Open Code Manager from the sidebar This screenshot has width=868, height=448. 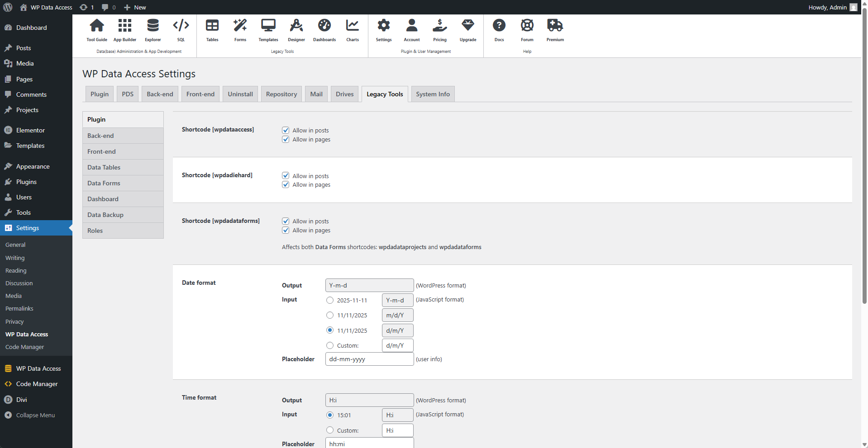pyautogui.click(x=37, y=384)
